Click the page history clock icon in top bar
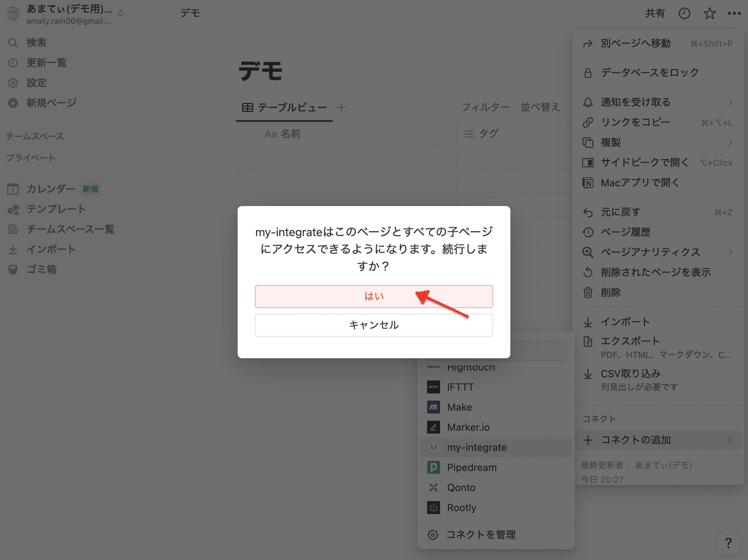 [684, 13]
